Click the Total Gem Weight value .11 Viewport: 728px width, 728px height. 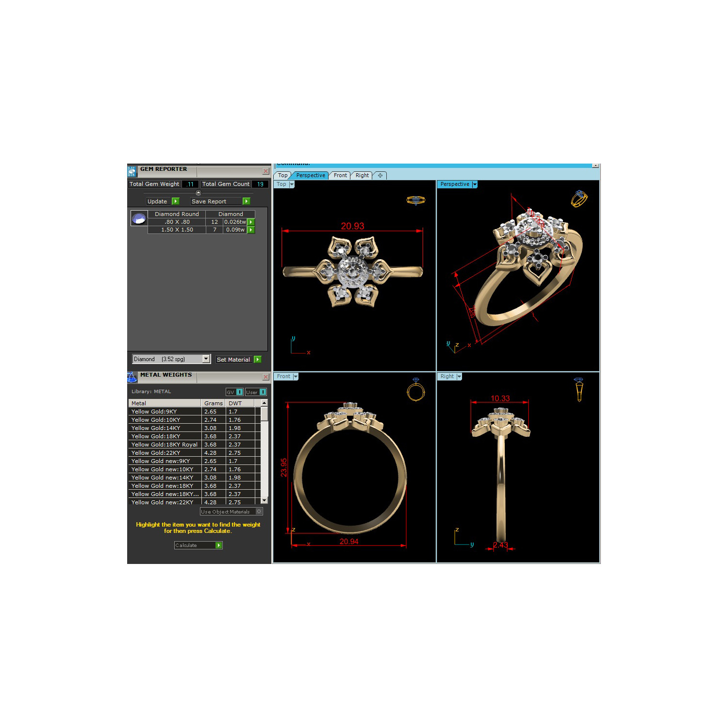(x=190, y=184)
